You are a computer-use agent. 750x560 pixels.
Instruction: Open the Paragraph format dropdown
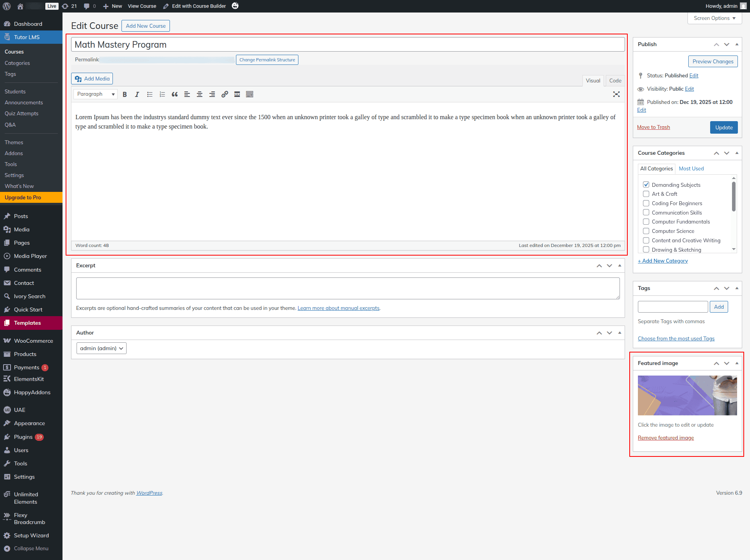(x=95, y=94)
